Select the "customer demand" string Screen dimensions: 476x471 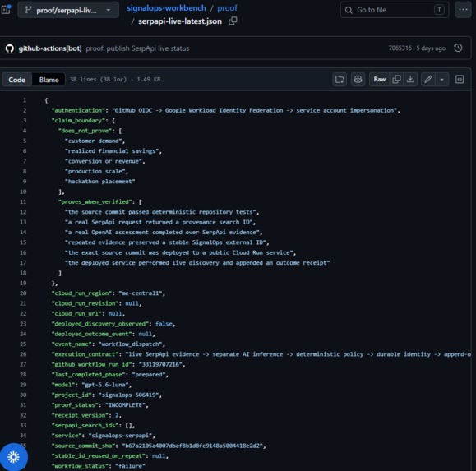(x=93, y=141)
